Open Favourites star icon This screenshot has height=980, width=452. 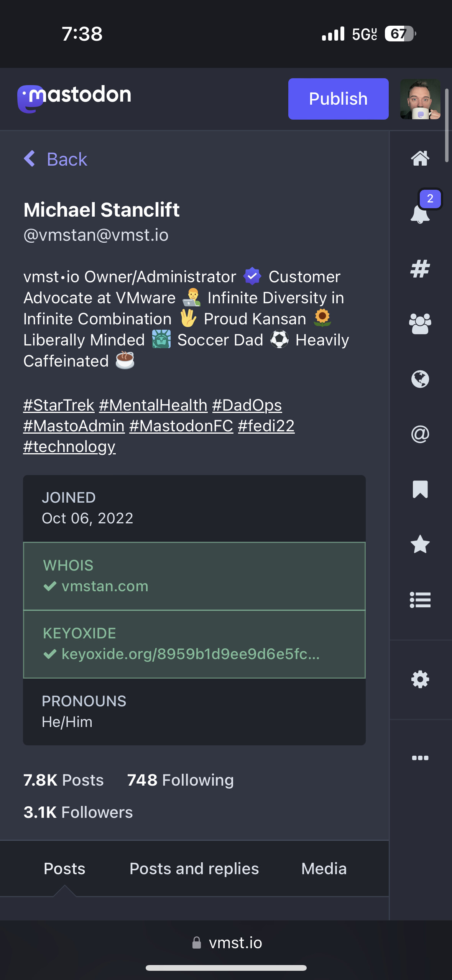point(420,544)
